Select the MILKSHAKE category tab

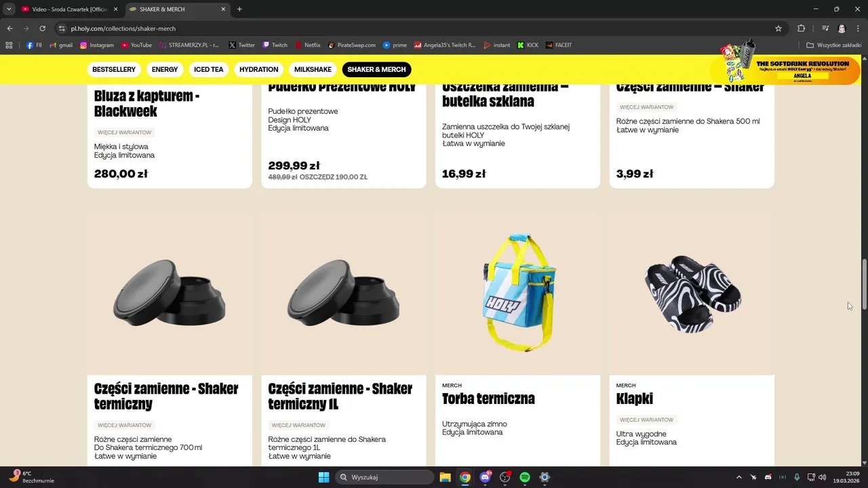point(313,69)
